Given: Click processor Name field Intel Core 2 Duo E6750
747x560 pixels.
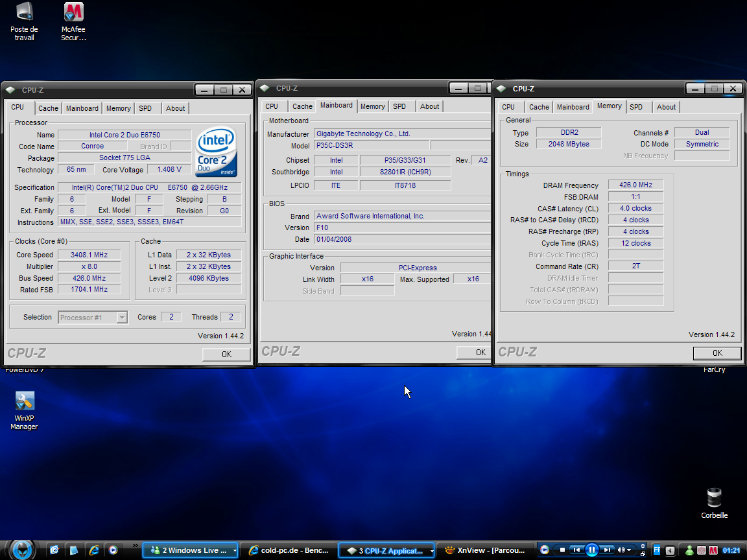Looking at the screenshot, I should (124, 135).
